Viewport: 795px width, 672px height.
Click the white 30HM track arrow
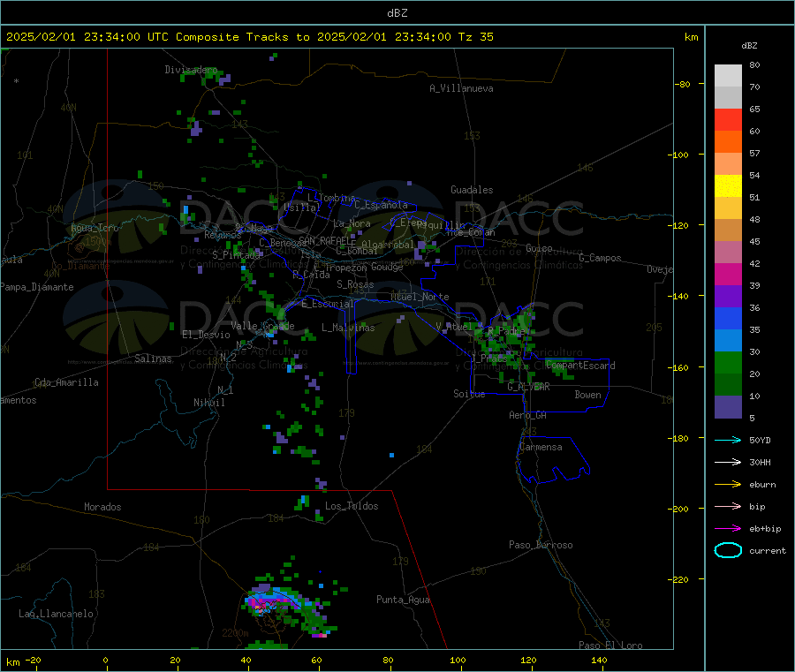click(728, 462)
